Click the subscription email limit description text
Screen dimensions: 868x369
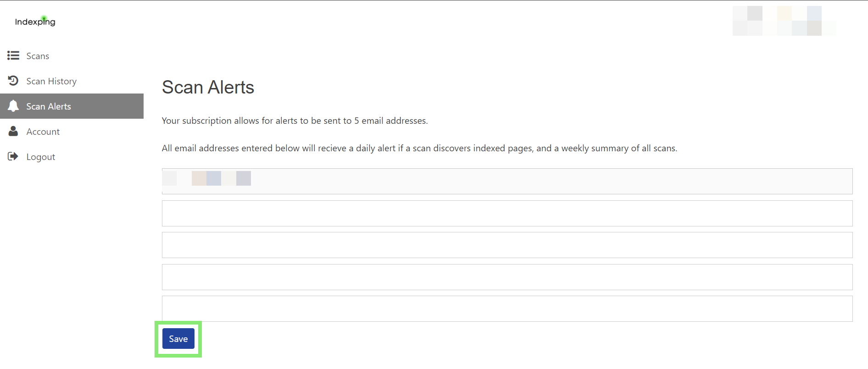(x=295, y=121)
